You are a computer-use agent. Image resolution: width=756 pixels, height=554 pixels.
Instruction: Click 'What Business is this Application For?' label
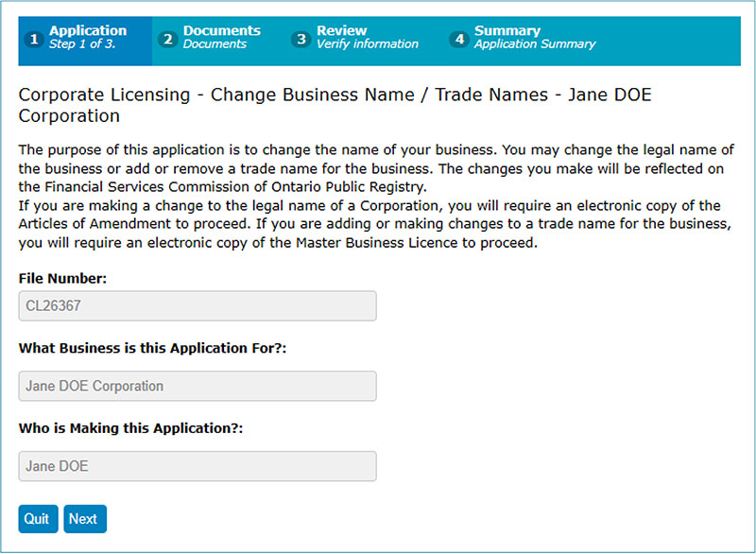tap(152, 348)
